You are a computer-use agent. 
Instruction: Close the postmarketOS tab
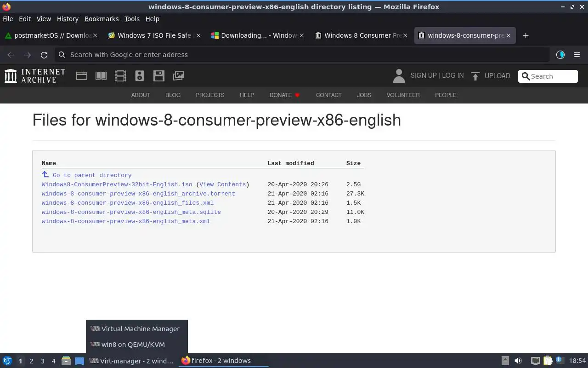coord(95,35)
